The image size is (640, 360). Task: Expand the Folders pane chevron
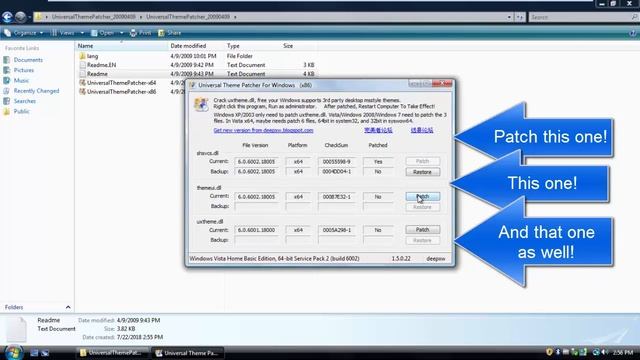(68, 307)
